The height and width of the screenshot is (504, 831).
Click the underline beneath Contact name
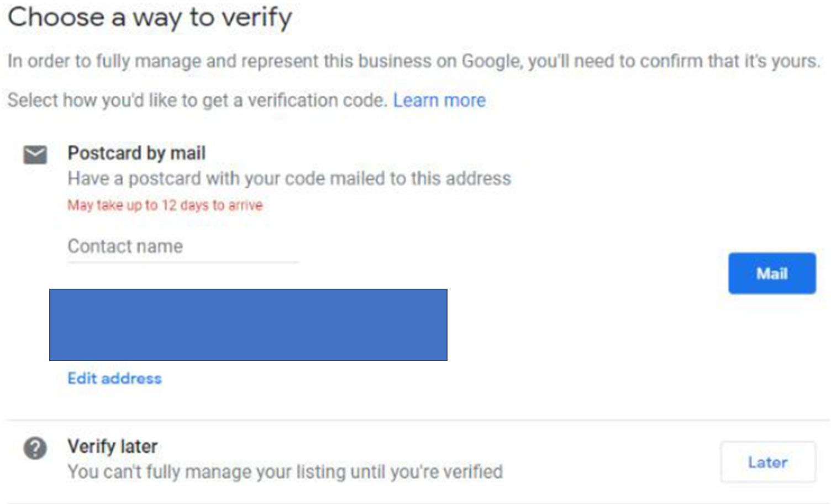tap(182, 262)
